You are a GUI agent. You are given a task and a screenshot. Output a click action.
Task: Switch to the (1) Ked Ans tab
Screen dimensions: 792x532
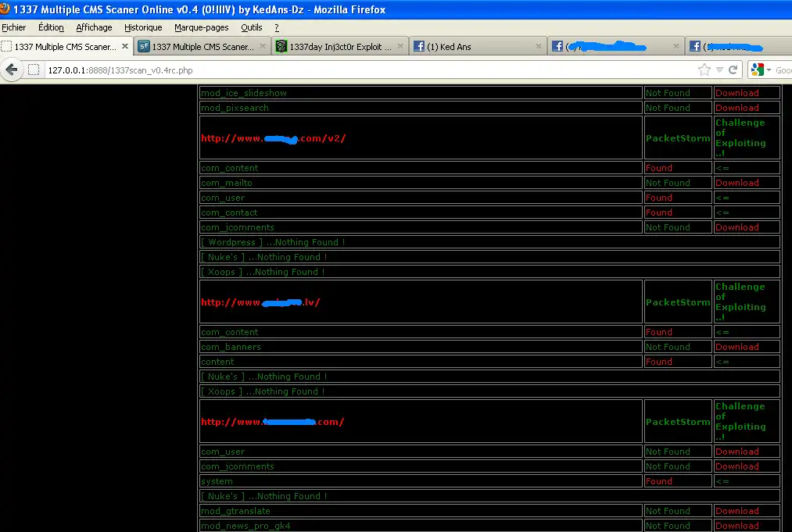pyautogui.click(x=478, y=46)
